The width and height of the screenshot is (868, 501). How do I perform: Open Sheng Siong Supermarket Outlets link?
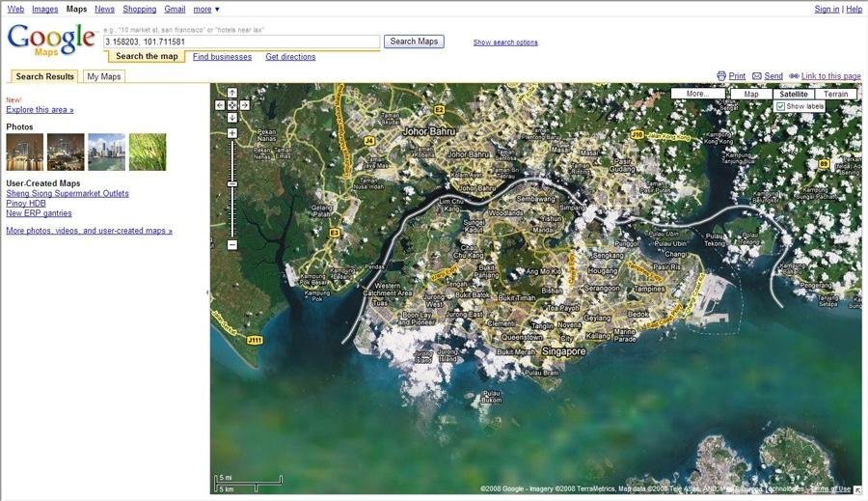[68, 193]
